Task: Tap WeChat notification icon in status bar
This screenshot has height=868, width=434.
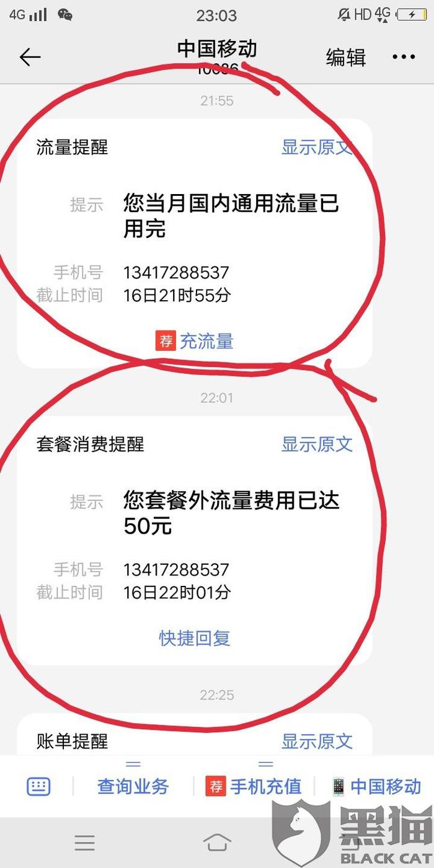Action: click(x=64, y=14)
